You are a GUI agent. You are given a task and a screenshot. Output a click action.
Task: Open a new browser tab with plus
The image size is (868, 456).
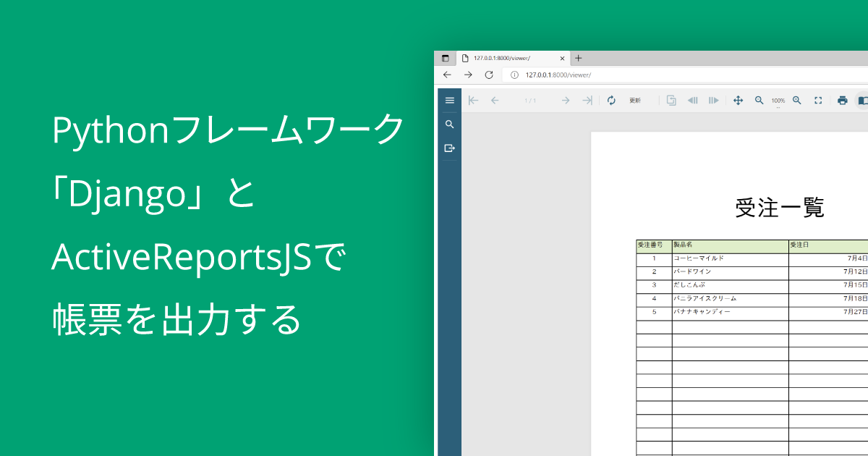(x=578, y=59)
